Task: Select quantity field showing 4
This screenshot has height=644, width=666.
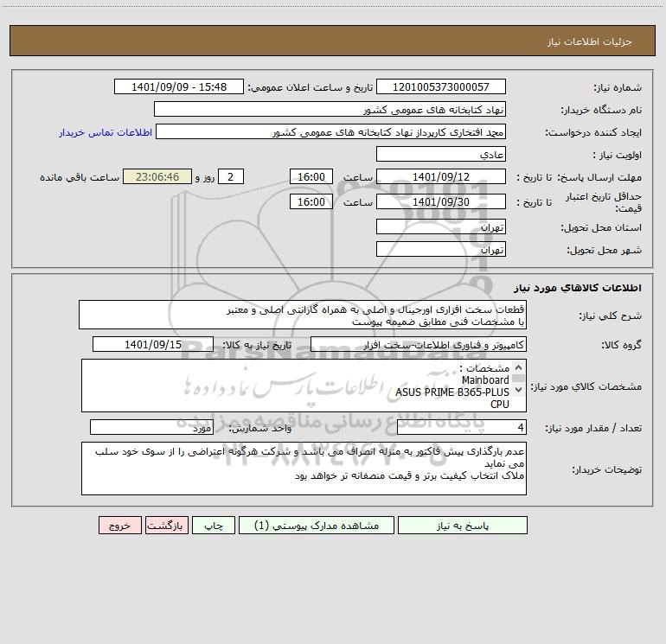Action: (x=462, y=428)
